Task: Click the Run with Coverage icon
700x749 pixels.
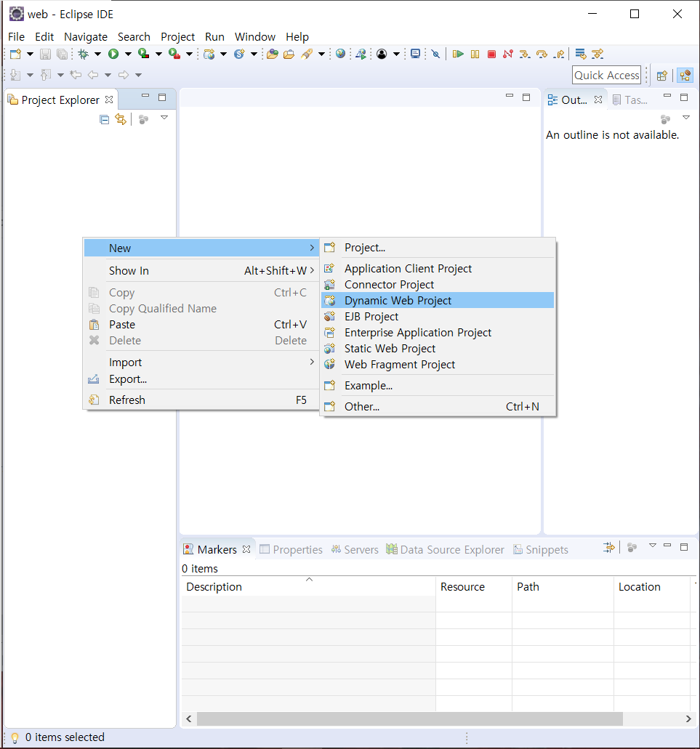Action: pos(143,54)
